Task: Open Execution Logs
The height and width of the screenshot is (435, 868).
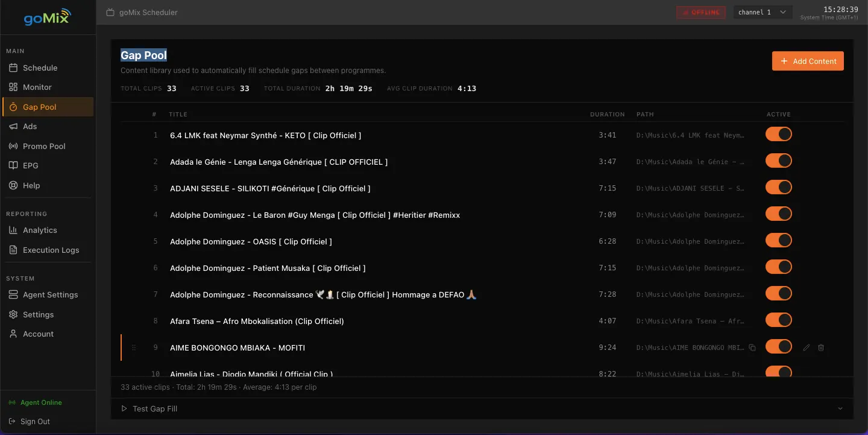Action: (48, 250)
